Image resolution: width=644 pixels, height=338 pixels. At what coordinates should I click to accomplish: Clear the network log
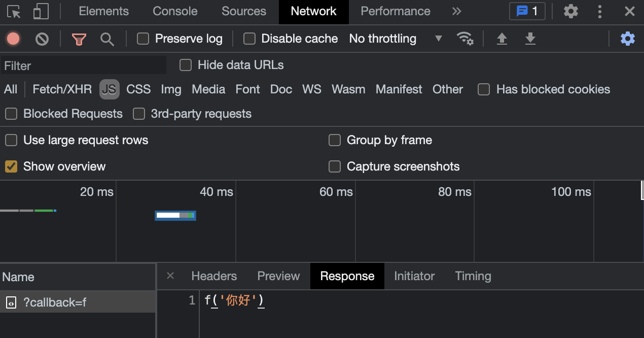pyautogui.click(x=42, y=39)
